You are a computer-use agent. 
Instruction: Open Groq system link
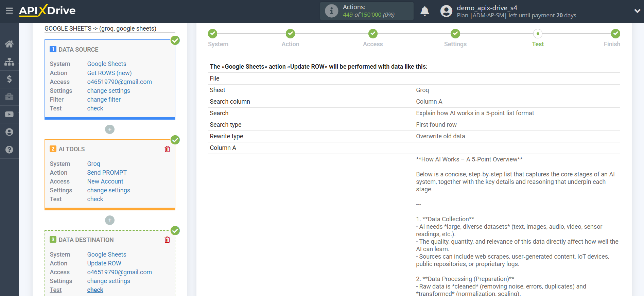pos(94,164)
